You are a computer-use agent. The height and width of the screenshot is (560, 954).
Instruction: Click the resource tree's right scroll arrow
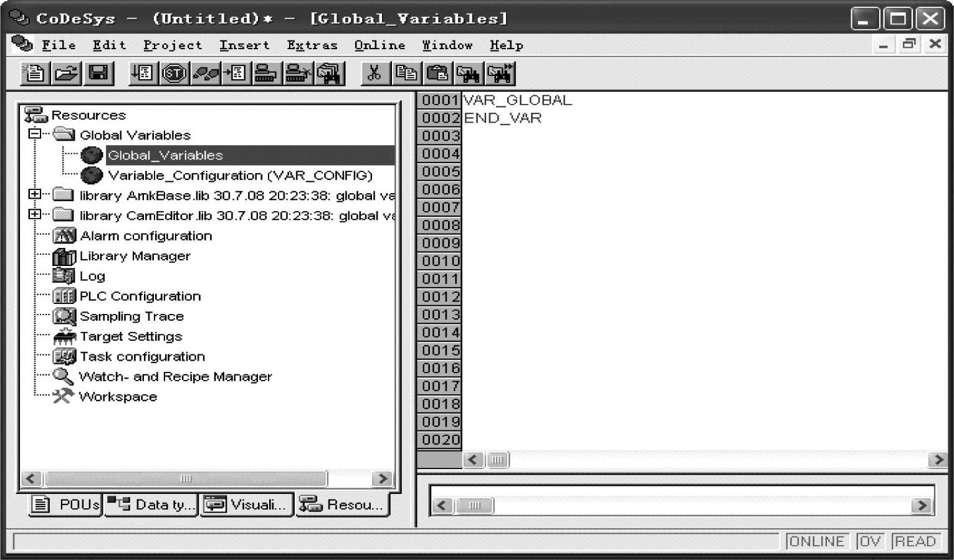(382, 478)
